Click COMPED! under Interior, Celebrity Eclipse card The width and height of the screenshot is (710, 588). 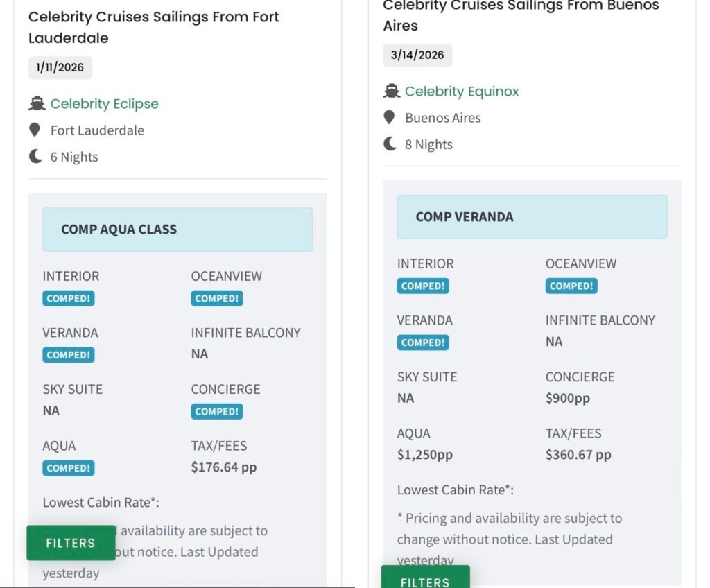click(x=69, y=299)
